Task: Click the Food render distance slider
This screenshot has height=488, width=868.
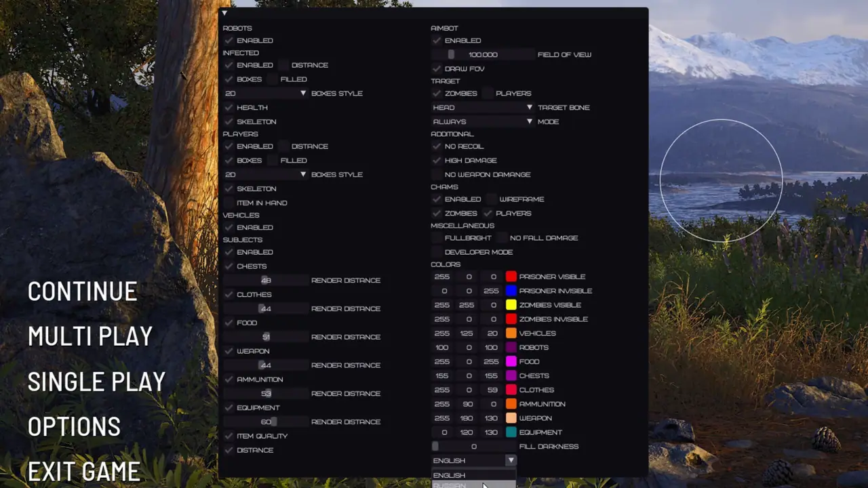Action: coord(265,337)
